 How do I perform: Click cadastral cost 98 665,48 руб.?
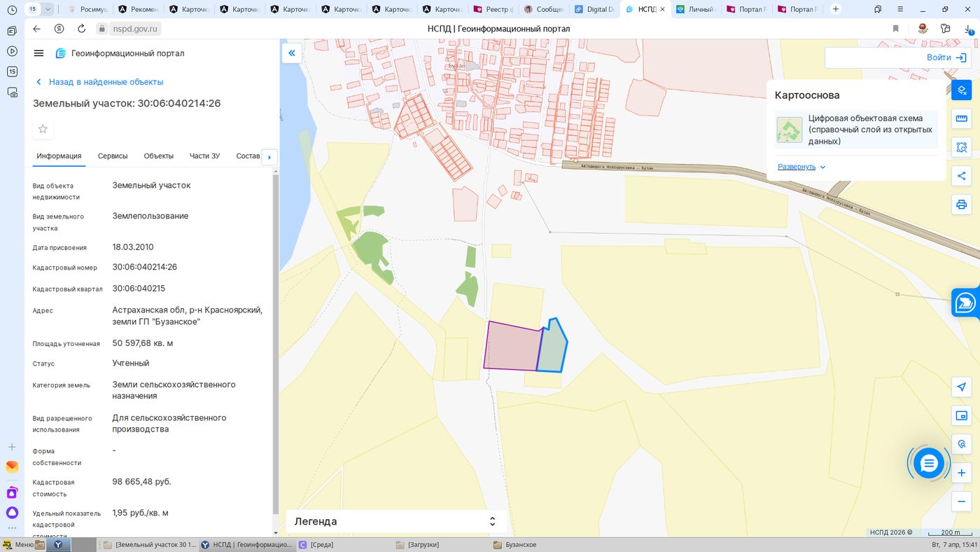tap(141, 482)
